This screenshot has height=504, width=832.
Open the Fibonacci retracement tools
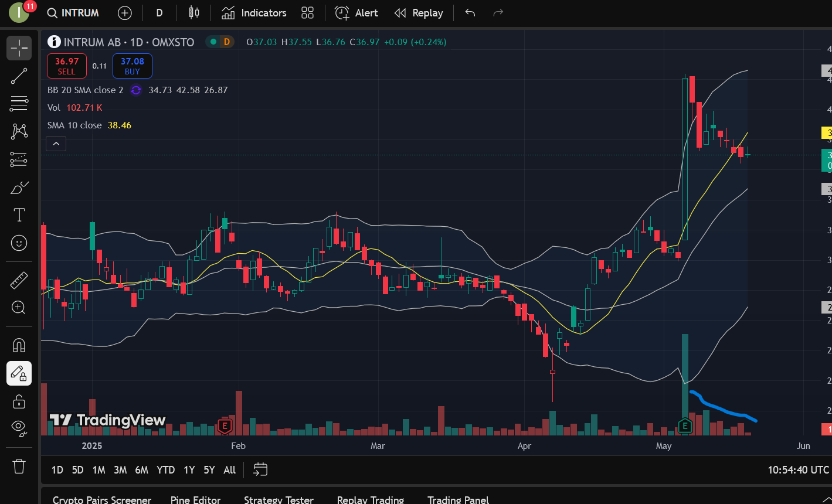coord(19,104)
